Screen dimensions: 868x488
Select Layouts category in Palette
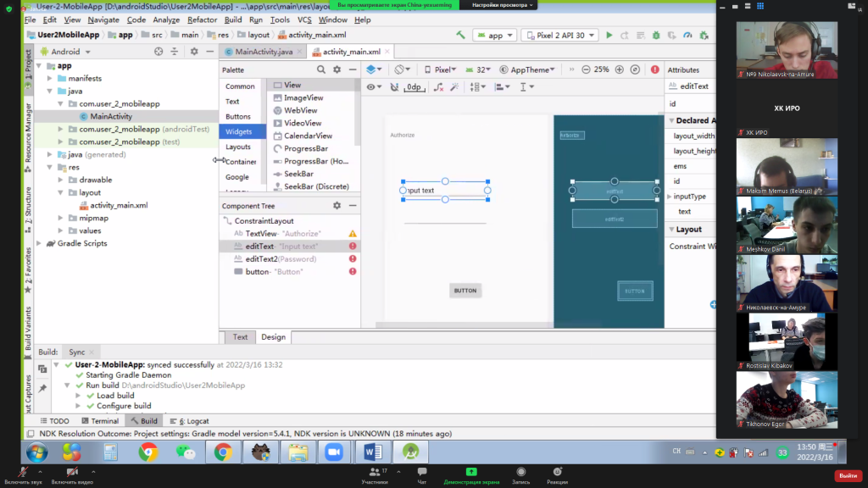(238, 147)
